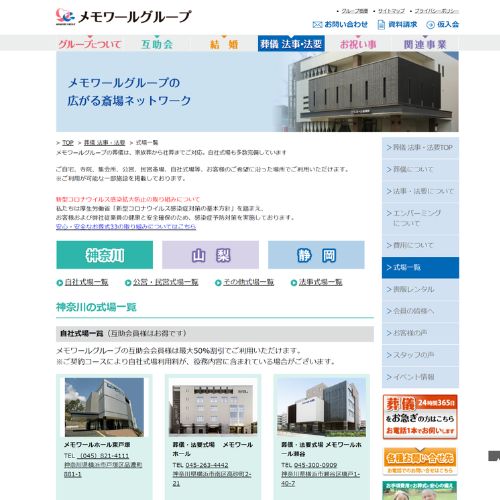The image size is (500, 500).
Task: Click 葬儀 法事・法要 breadcrumb link
Action: [x=104, y=143]
